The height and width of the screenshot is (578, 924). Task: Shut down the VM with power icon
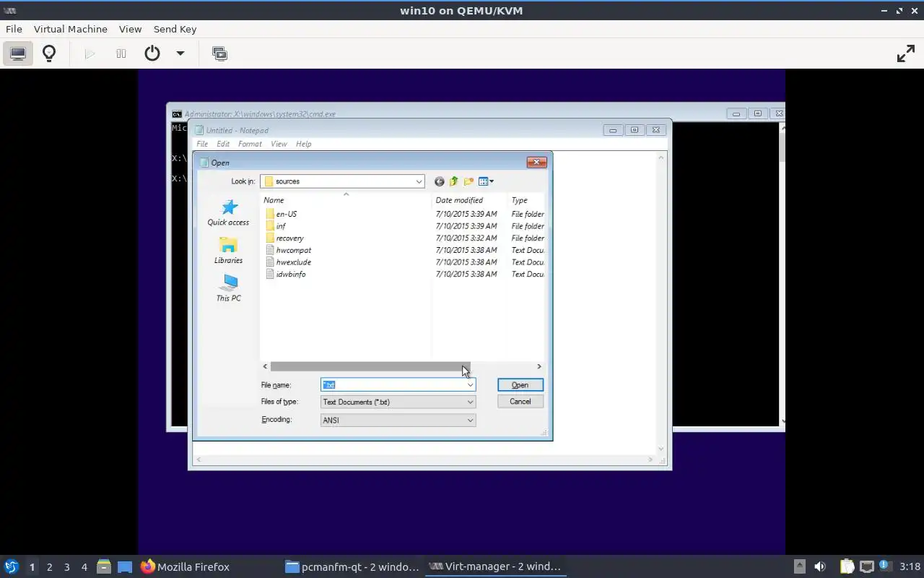[x=152, y=53]
